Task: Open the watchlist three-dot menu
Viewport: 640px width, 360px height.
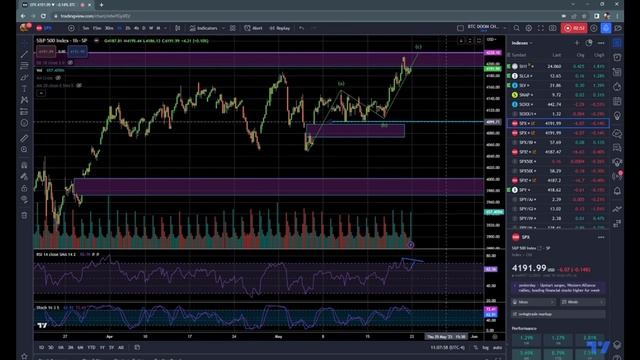Action: (x=601, y=43)
